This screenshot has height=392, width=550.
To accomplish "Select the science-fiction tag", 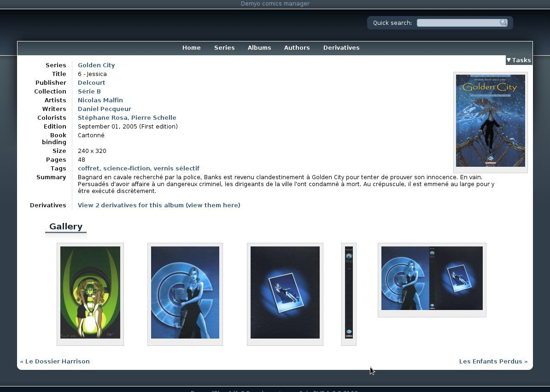I will click(127, 168).
